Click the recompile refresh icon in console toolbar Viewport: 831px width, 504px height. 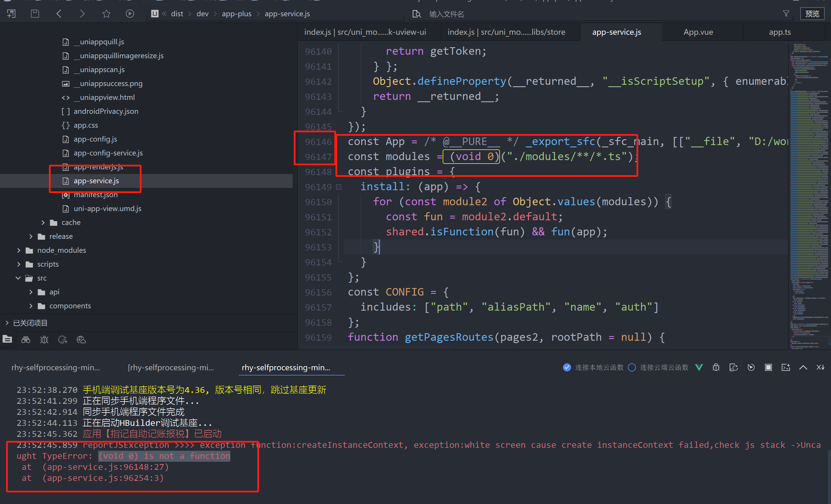click(x=733, y=367)
